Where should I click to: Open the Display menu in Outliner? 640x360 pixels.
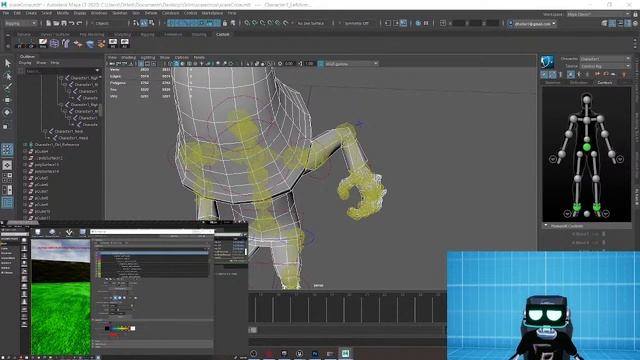click(x=25, y=63)
